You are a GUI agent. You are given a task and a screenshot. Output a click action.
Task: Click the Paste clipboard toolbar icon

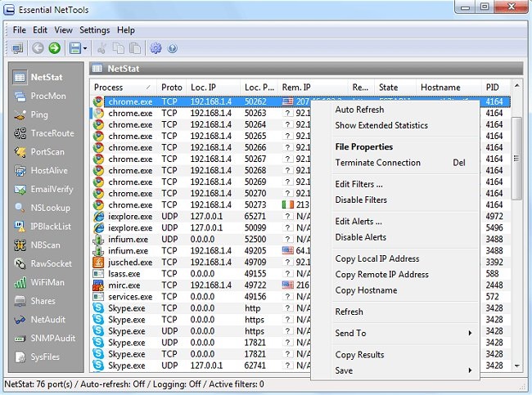tap(135, 48)
